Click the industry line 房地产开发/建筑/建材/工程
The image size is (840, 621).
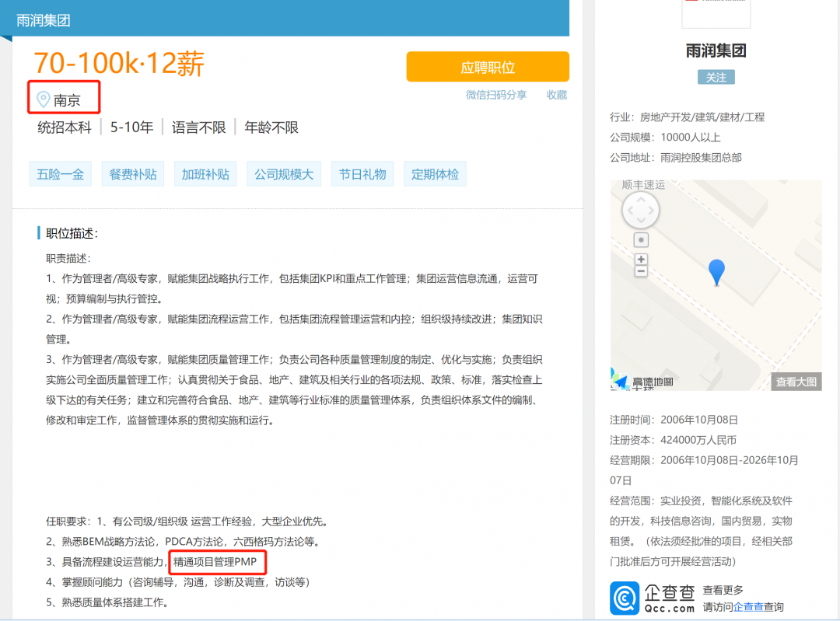[702, 117]
